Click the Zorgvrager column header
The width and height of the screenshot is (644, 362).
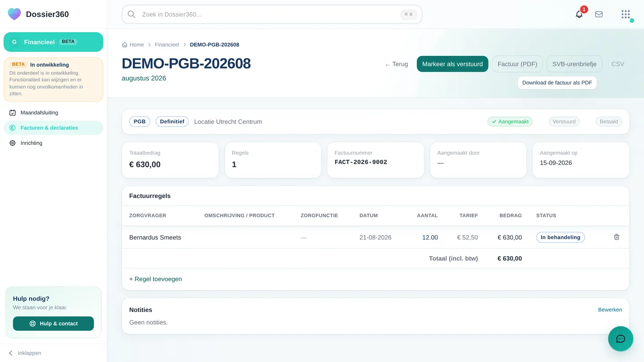(148, 215)
